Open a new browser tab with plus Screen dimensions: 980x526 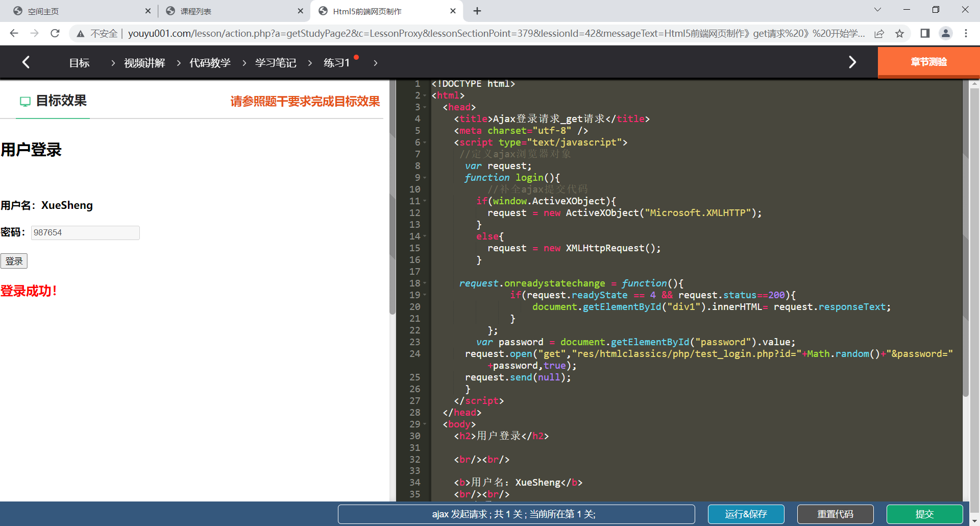[x=477, y=11]
